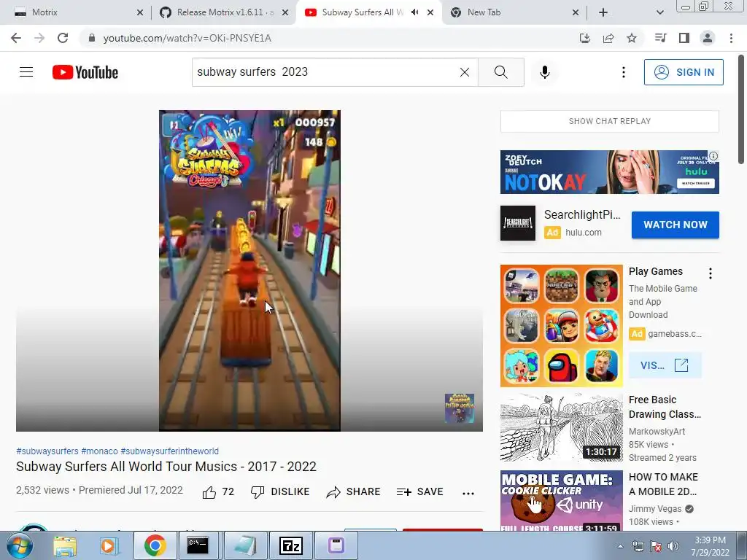The height and width of the screenshot is (560, 747).
Task: Click WATCH NOW on the hulu ad
Action: (x=675, y=225)
